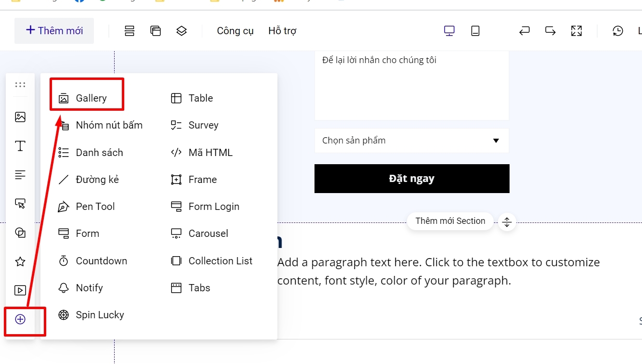Click the Thêm mới Section button

click(x=450, y=221)
